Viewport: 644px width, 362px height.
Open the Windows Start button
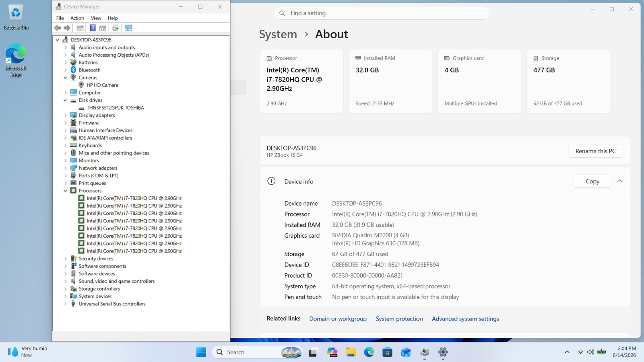pos(201,352)
